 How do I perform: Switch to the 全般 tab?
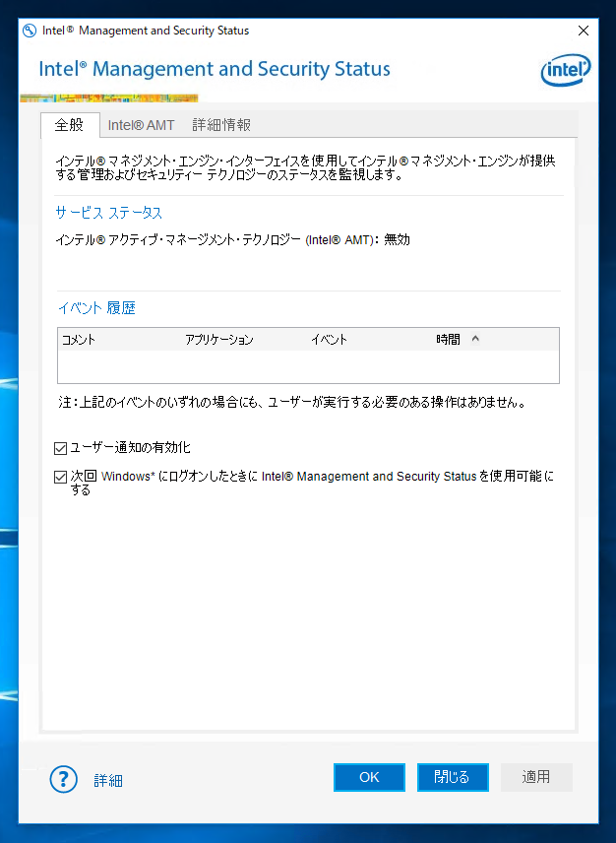(70, 125)
